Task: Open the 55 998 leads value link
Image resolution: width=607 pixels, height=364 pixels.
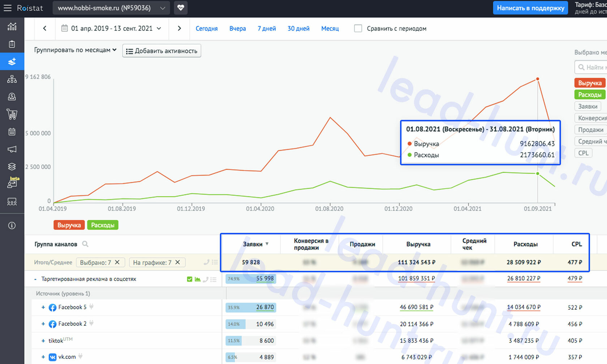Action: point(265,278)
